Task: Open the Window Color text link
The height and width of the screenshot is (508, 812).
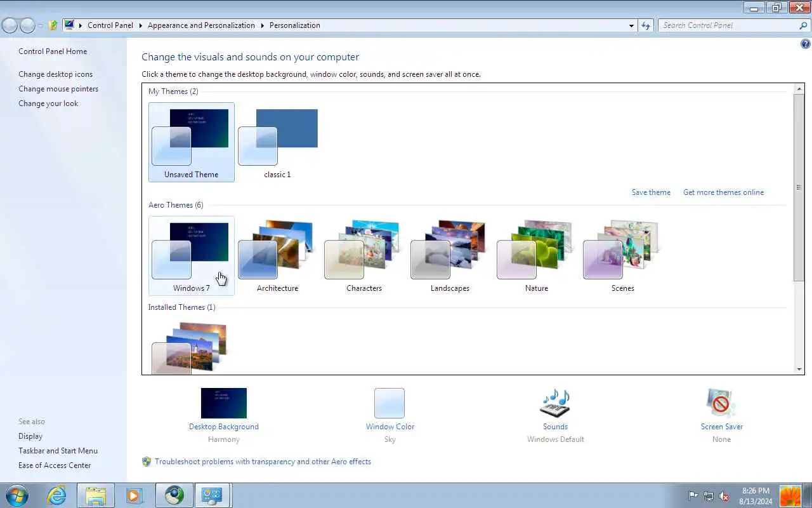Action: (x=390, y=427)
